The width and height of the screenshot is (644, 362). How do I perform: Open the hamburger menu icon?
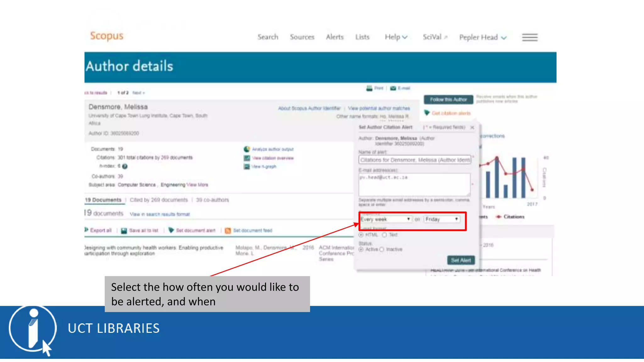(530, 37)
